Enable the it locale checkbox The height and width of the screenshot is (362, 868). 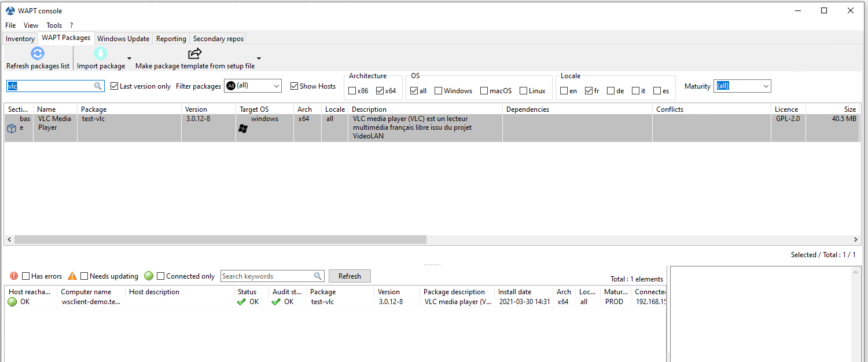635,91
